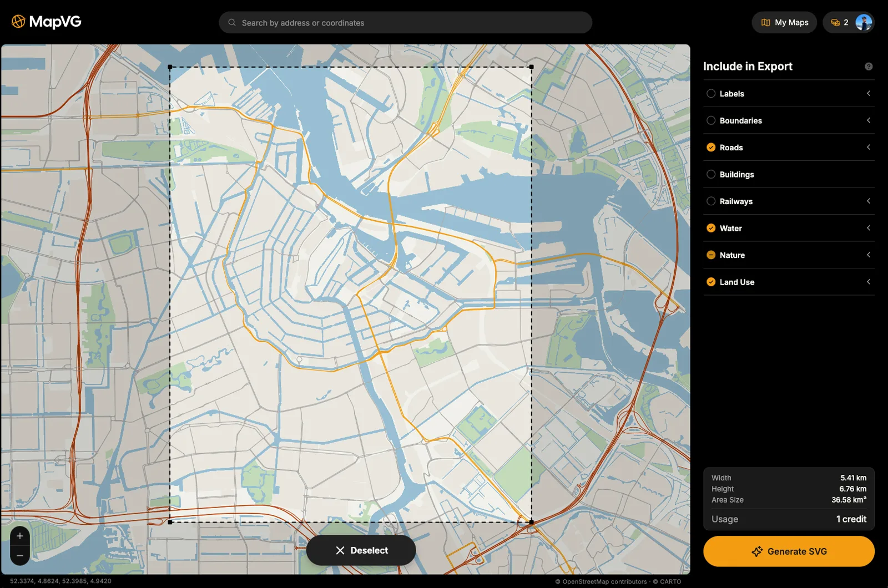Click the Buildings layer name
888x588 pixels.
pyautogui.click(x=736, y=174)
